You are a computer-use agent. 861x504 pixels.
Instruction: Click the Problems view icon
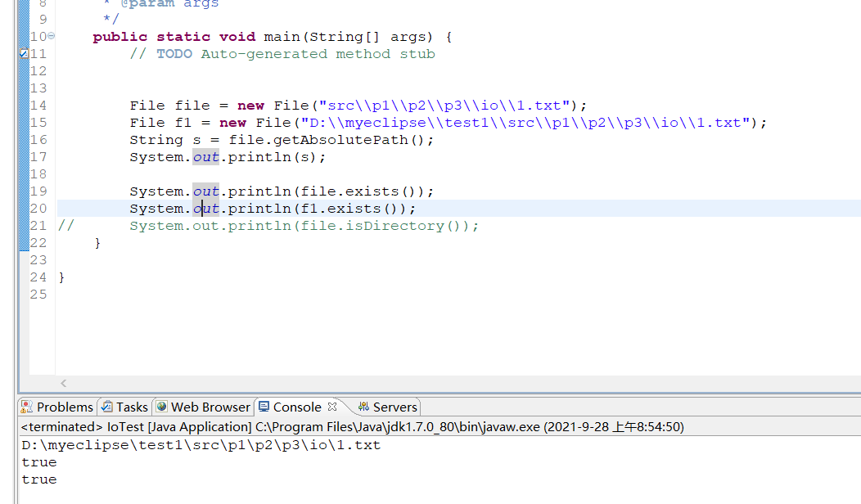pos(27,407)
